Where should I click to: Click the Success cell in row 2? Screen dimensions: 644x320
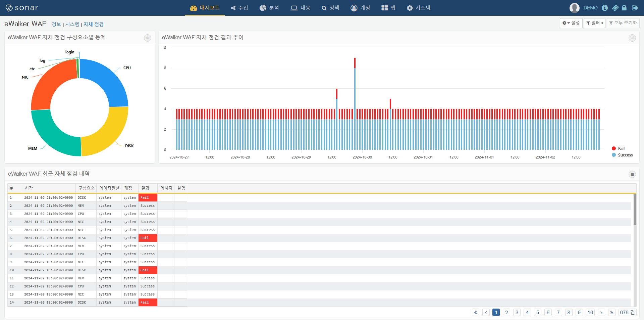[x=148, y=205]
